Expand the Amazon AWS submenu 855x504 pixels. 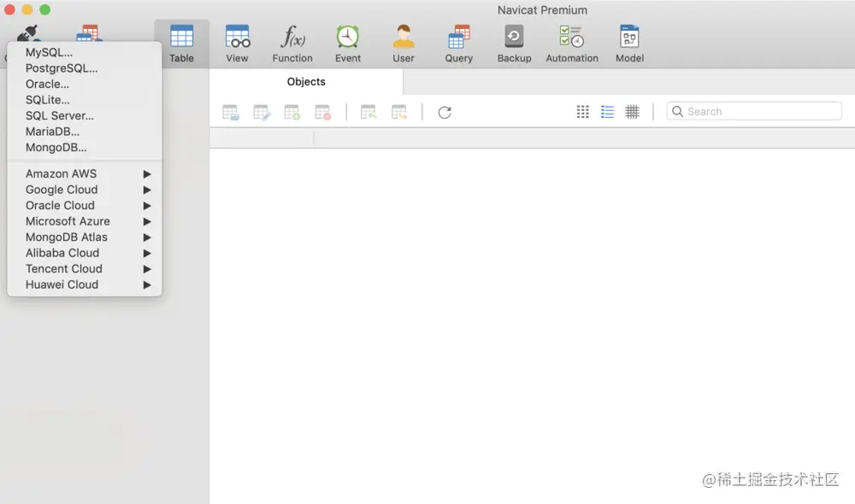pyautogui.click(x=85, y=173)
